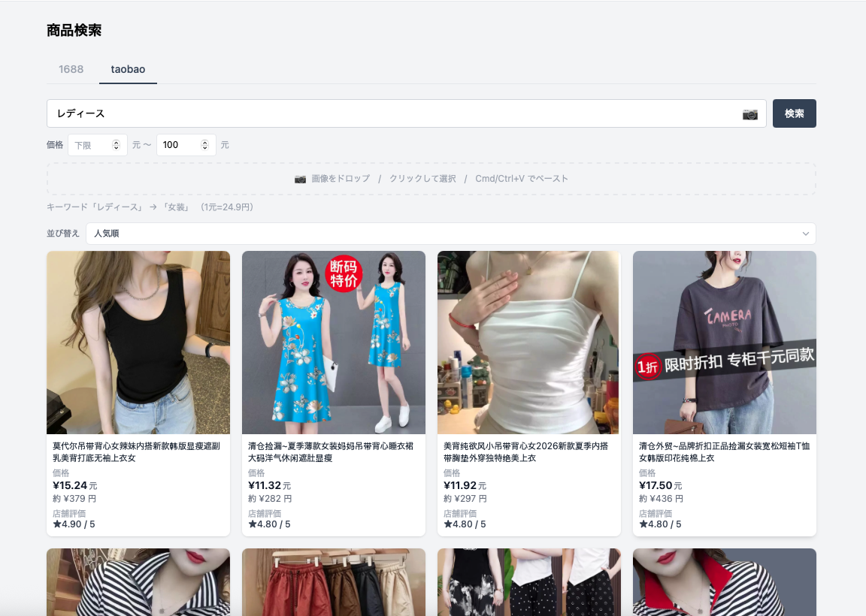Click the 商品検索 page heading

coord(74,30)
